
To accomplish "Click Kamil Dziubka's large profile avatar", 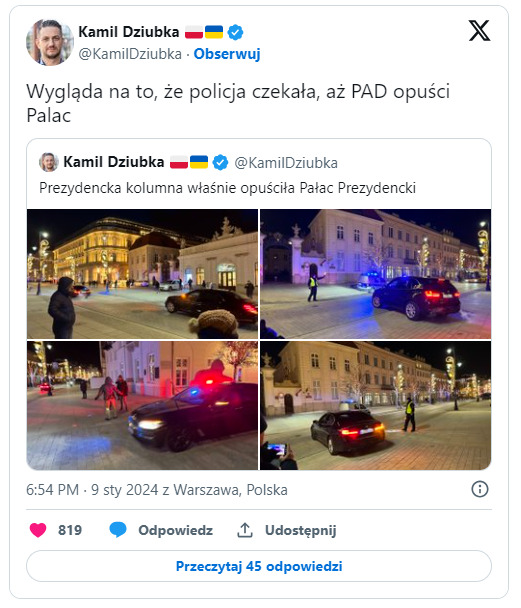I will (50, 43).
